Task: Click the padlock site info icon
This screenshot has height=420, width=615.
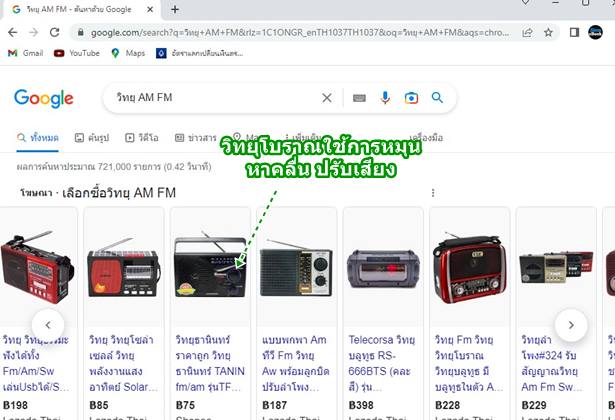Action: point(80,33)
